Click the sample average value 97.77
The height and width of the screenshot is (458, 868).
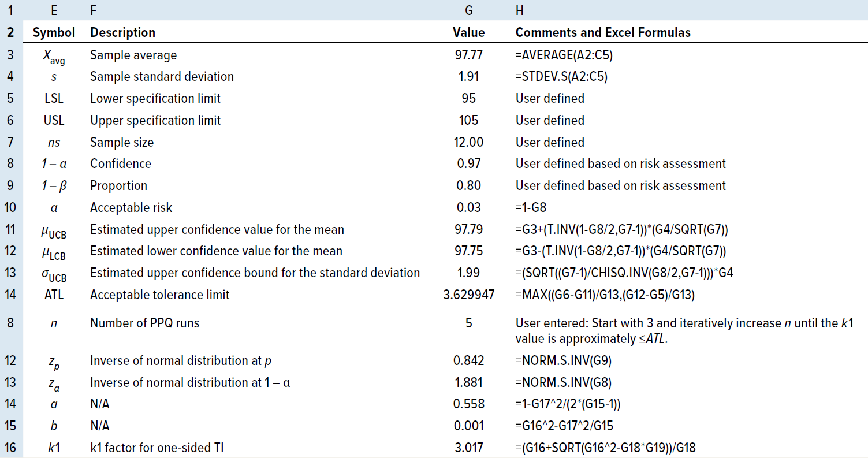(x=468, y=55)
